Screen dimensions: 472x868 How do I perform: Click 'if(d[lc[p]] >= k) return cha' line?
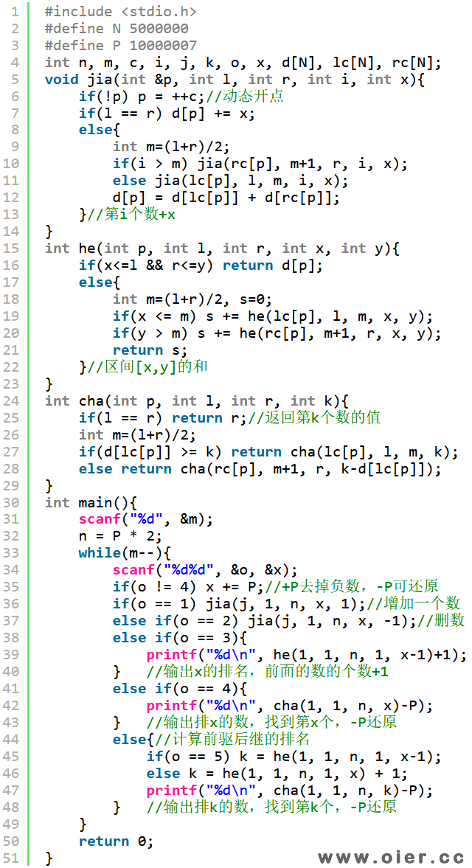coord(268,452)
